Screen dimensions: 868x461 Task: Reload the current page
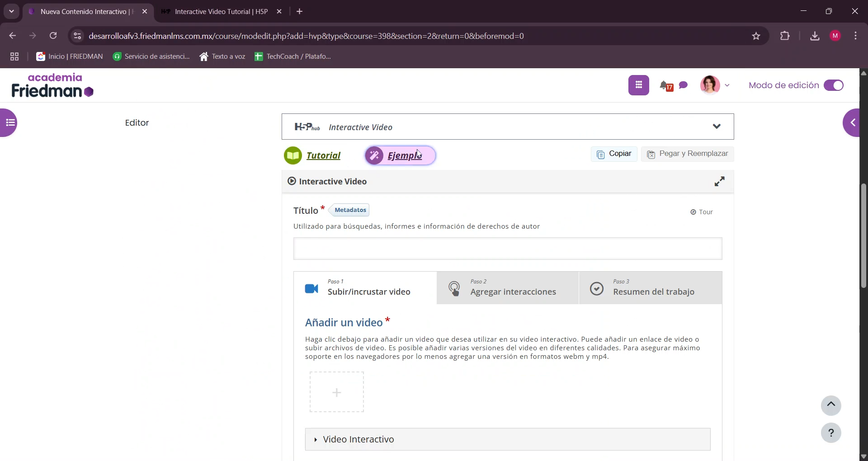click(x=53, y=36)
